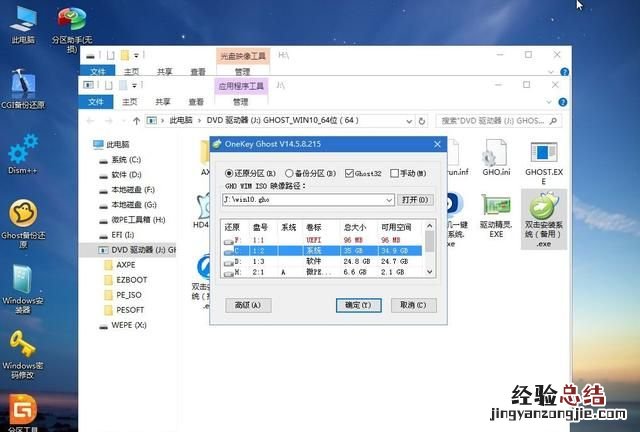
Task: Open 管理 tab under 光盘映像工具
Action: pos(242,72)
